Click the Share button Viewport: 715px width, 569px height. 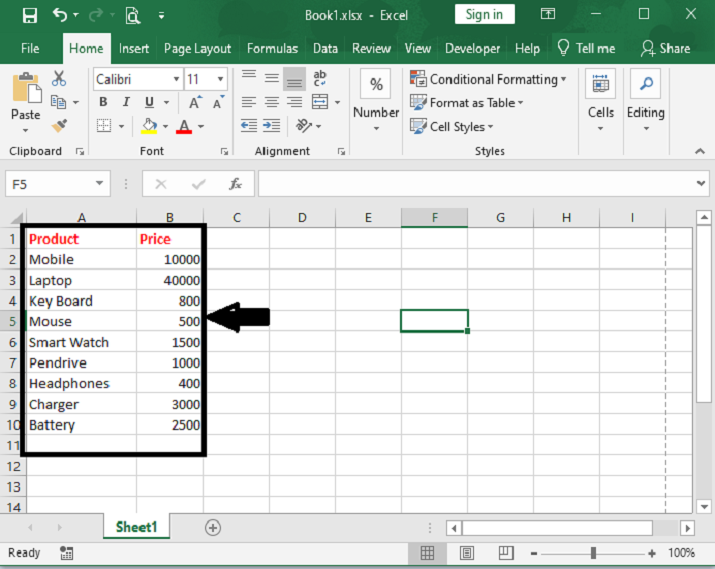666,48
